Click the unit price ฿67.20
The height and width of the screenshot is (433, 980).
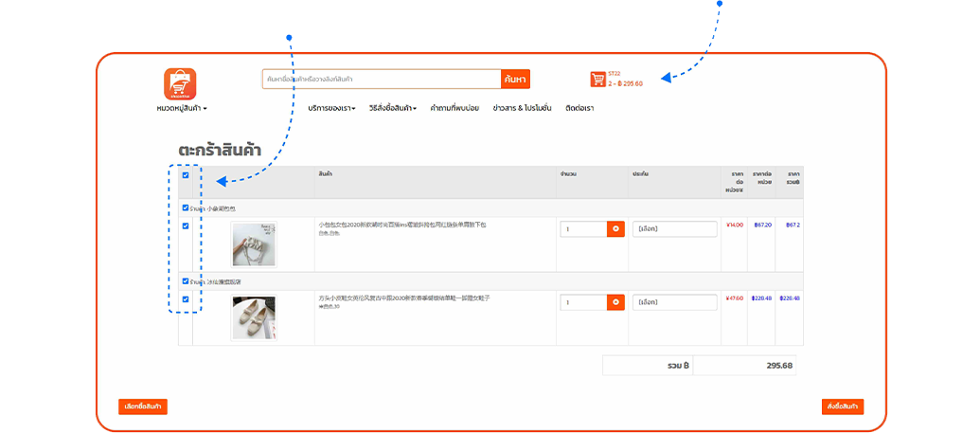tap(762, 225)
